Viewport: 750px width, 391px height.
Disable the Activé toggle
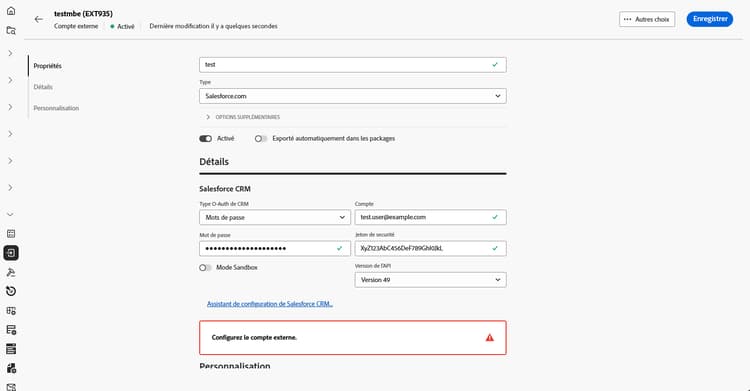(206, 139)
